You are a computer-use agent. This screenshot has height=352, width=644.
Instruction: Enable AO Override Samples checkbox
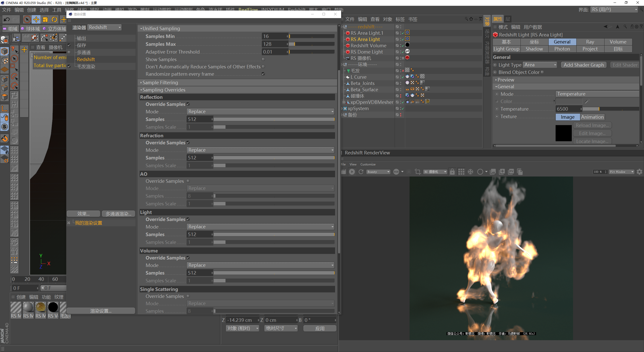click(x=188, y=181)
